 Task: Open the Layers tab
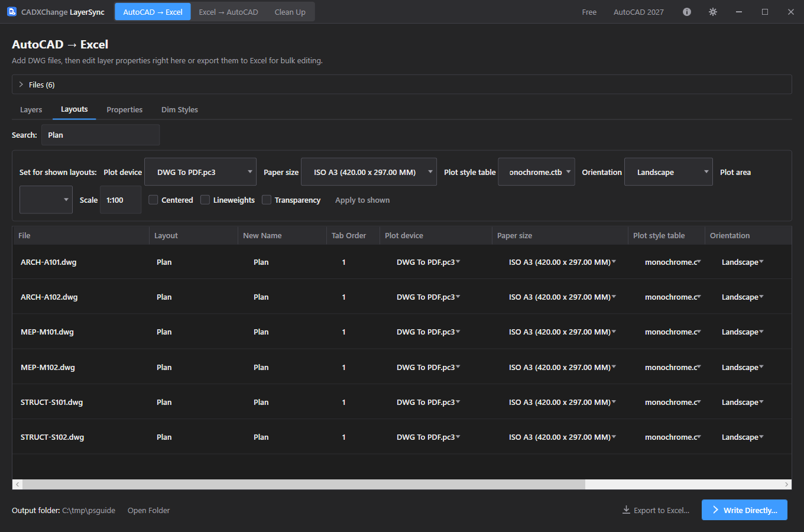point(31,109)
